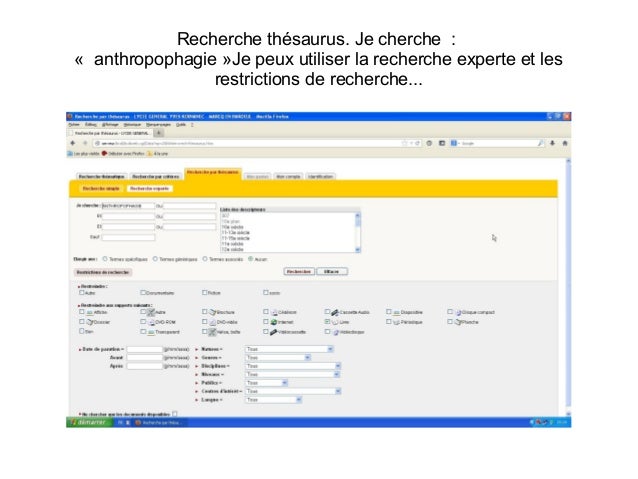Open the Centres d'intérêt dropdown
Viewport: 638px width, 479px height.
pyautogui.click(x=293, y=391)
